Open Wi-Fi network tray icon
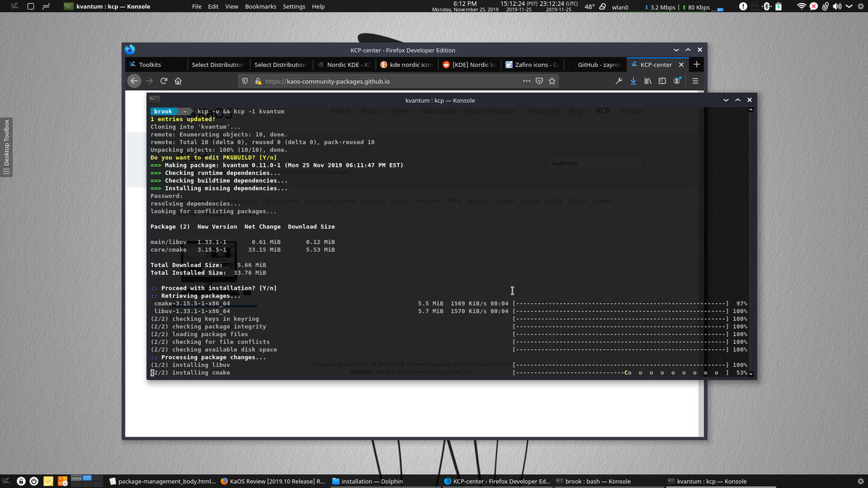Image resolution: width=868 pixels, height=488 pixels. tap(801, 7)
